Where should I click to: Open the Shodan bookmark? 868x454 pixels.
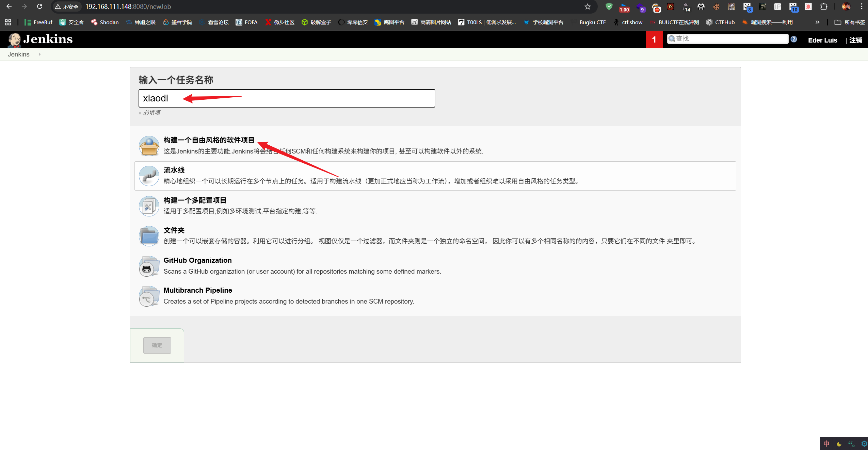point(105,22)
